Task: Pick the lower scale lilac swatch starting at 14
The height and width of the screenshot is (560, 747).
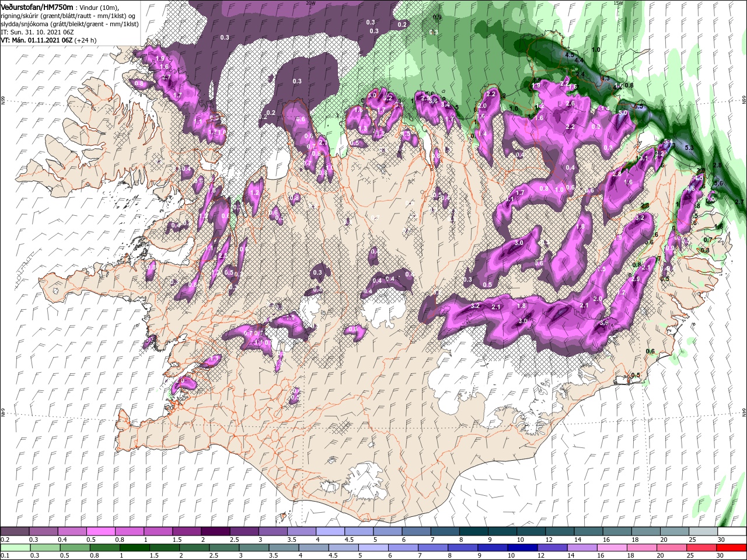Action: 582,547
